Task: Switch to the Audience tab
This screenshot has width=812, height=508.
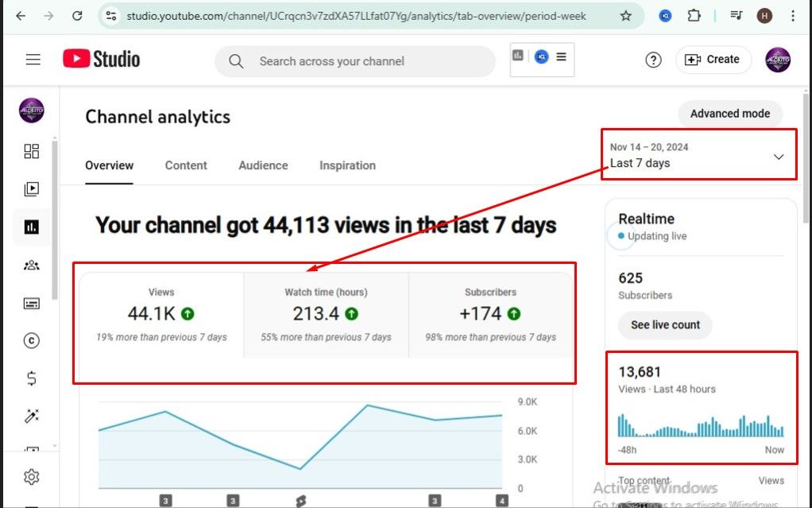Action: point(263,165)
